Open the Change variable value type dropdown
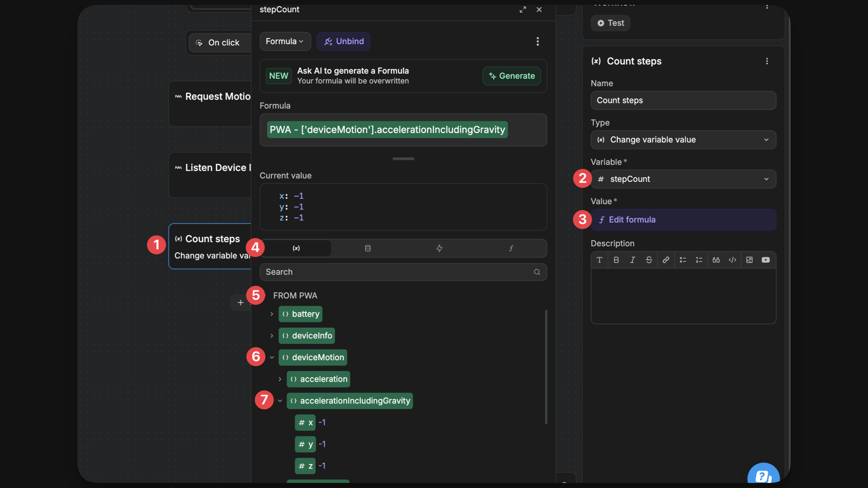This screenshot has width=868, height=488. [x=683, y=140]
